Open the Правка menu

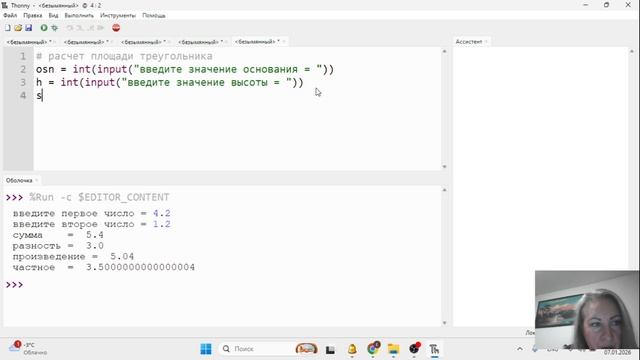pyautogui.click(x=33, y=15)
